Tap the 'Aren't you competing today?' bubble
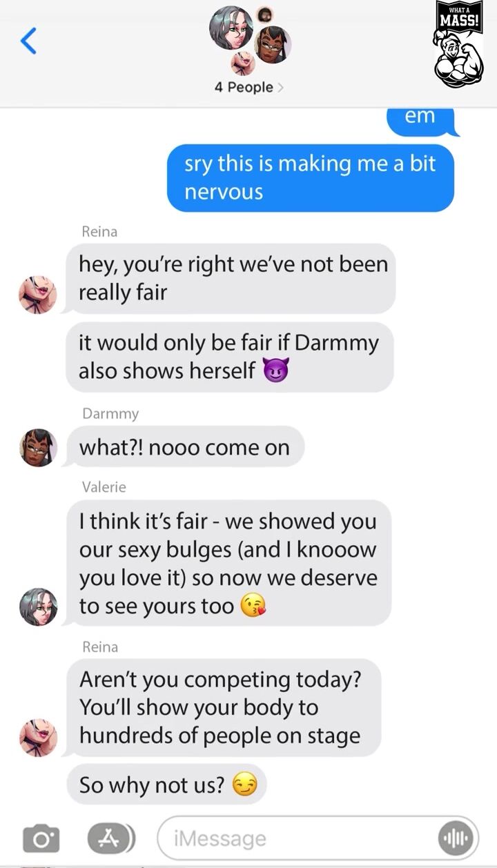The width and height of the screenshot is (497, 868). click(x=224, y=707)
